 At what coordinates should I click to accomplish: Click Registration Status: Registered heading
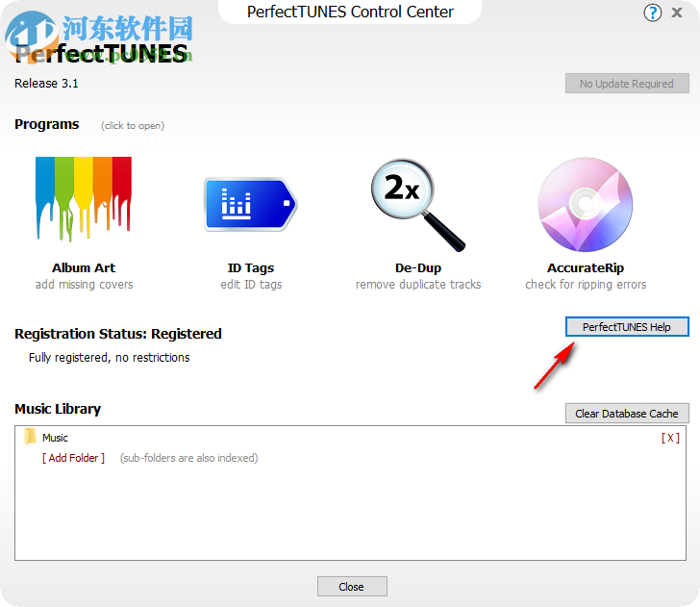118,334
